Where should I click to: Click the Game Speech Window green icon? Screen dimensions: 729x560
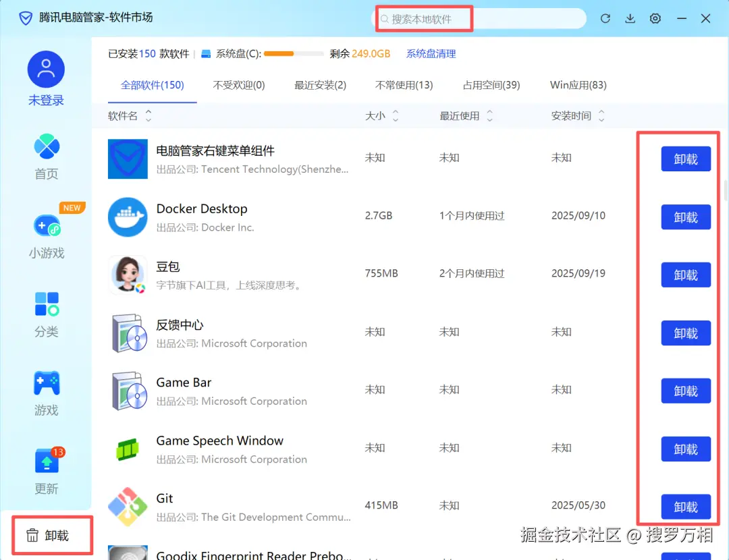(x=128, y=449)
